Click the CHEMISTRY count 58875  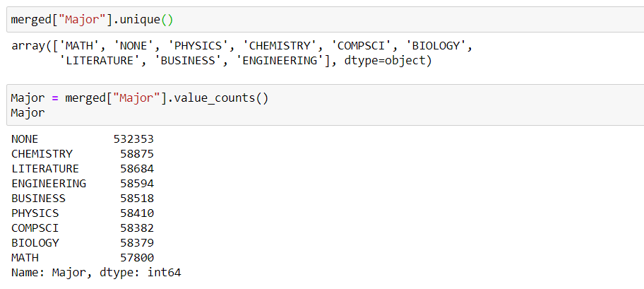(x=137, y=154)
